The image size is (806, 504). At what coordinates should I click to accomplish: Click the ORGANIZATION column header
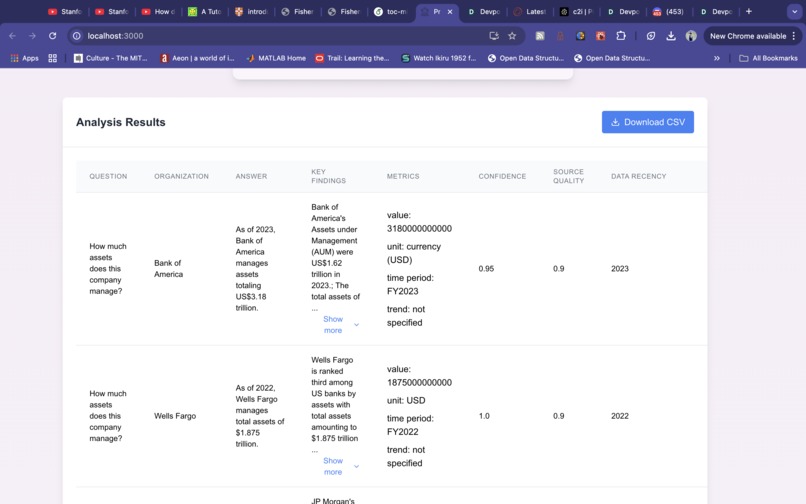click(x=181, y=176)
